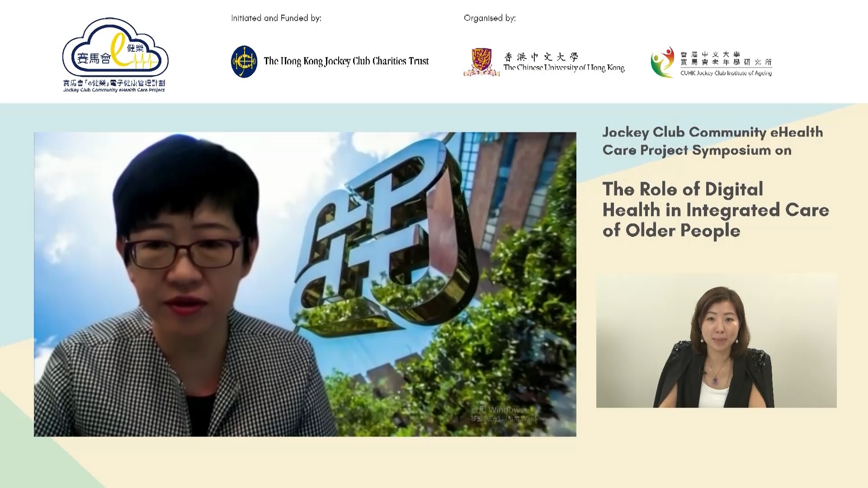Screen dimensions: 868x488
Task: Click the Windows activation watermark in the video
Action: click(509, 414)
